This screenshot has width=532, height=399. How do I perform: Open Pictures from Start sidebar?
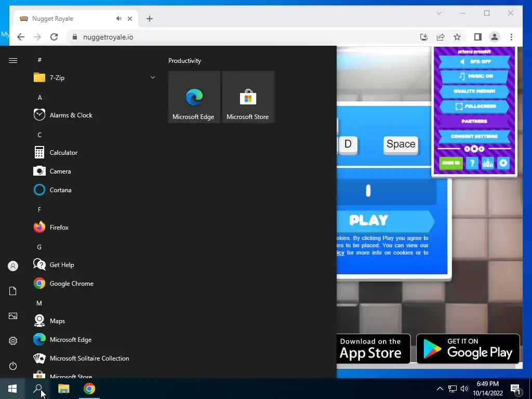(13, 316)
